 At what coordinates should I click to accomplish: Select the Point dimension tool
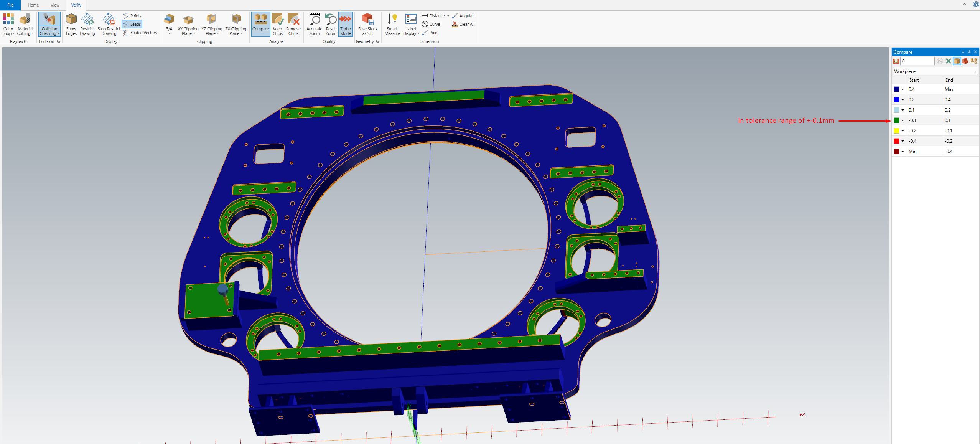click(x=430, y=33)
